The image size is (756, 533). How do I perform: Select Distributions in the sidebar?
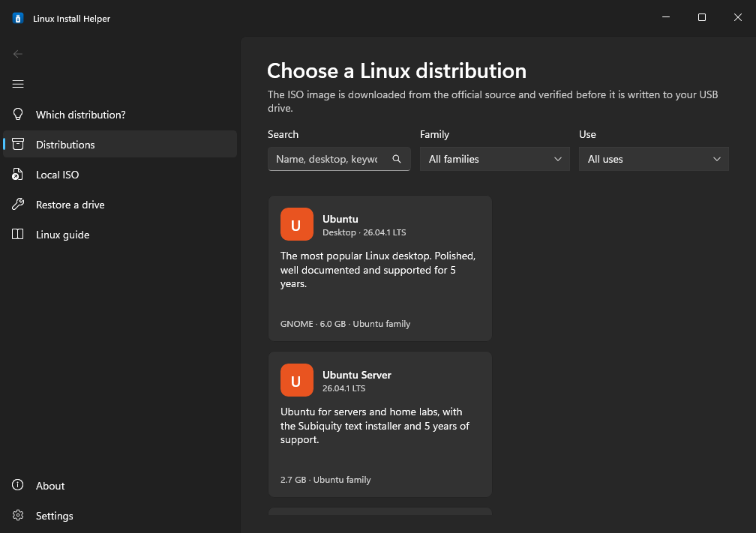[120, 144]
